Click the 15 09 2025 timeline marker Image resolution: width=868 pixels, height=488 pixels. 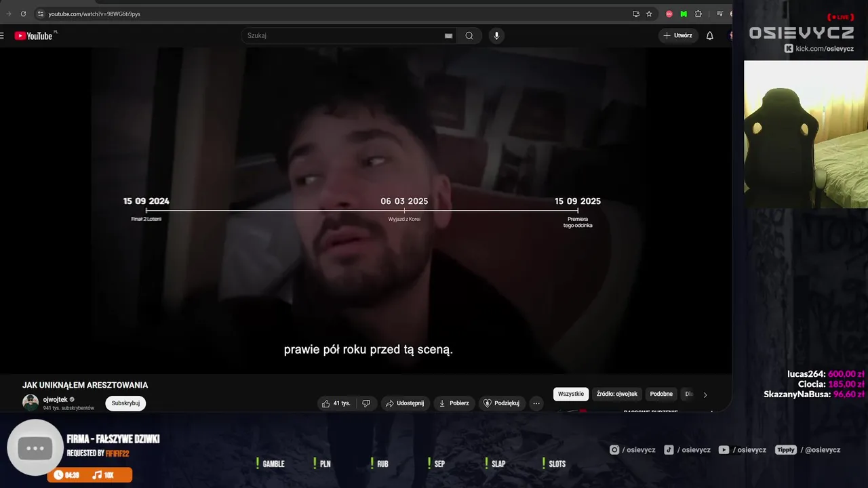(578, 201)
